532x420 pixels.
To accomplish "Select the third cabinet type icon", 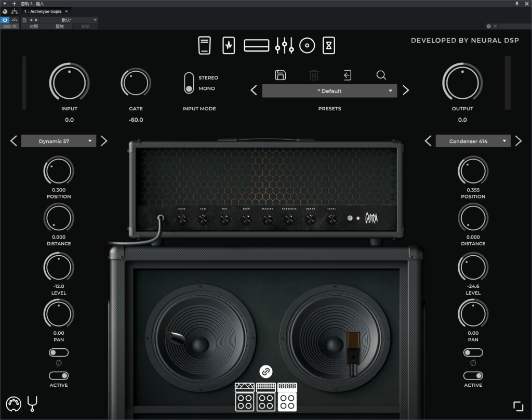I will (x=287, y=397).
